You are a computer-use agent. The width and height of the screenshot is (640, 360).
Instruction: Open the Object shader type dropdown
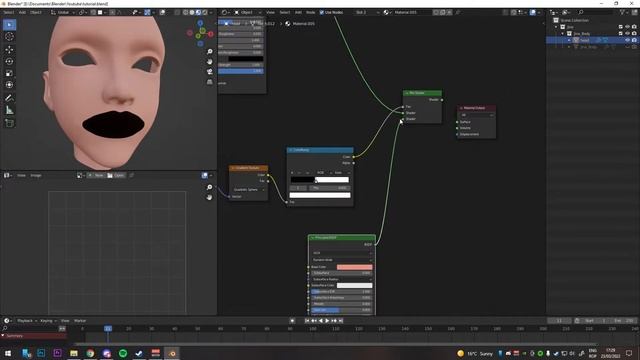pyautogui.click(x=247, y=13)
